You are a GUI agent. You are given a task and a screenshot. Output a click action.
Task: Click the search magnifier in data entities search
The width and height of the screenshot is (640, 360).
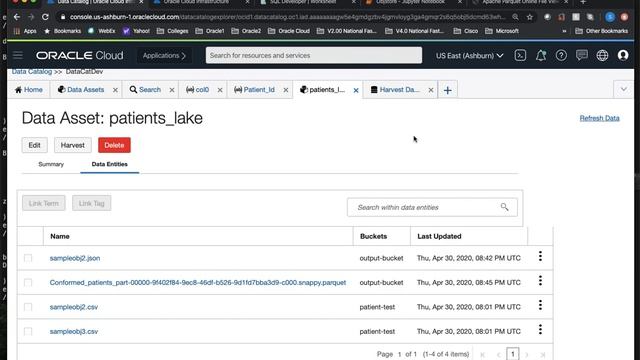coord(504,207)
